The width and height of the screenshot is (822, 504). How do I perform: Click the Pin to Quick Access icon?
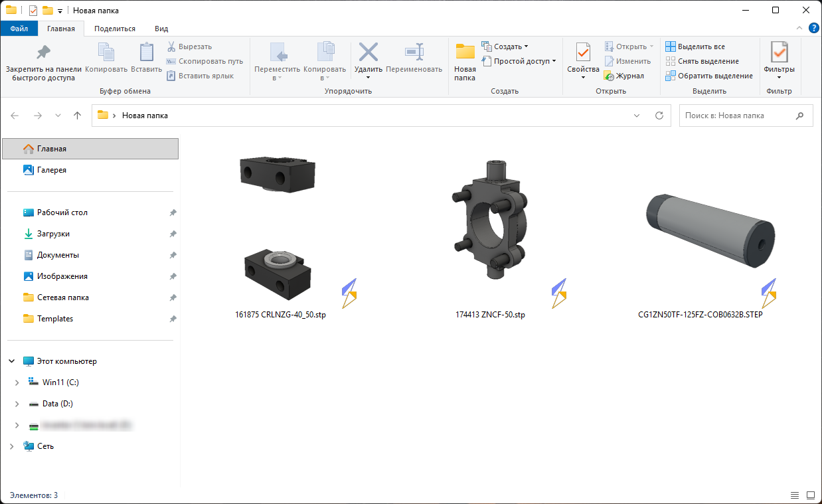click(43, 52)
